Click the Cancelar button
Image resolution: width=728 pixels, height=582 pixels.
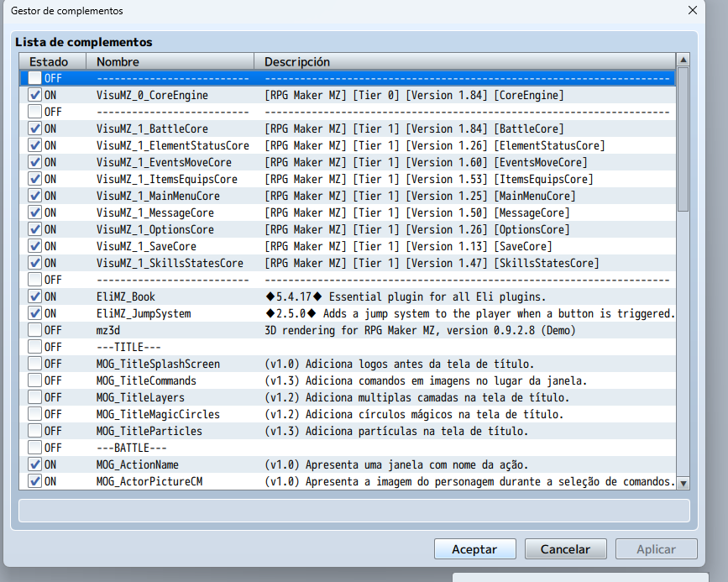[565, 549]
